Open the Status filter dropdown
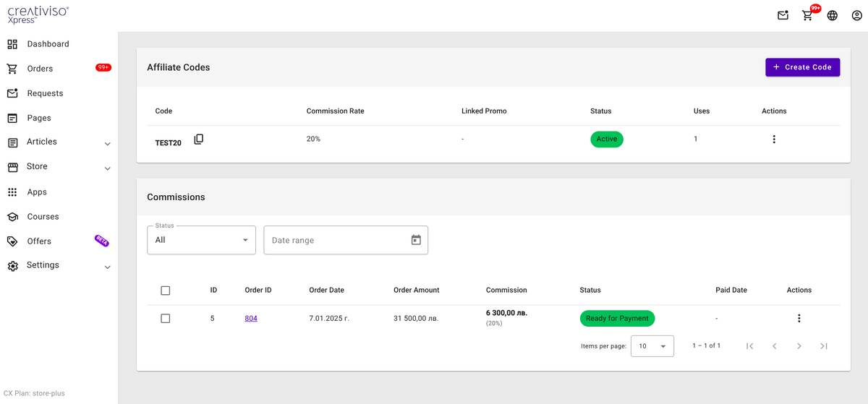The image size is (868, 404). [x=201, y=240]
